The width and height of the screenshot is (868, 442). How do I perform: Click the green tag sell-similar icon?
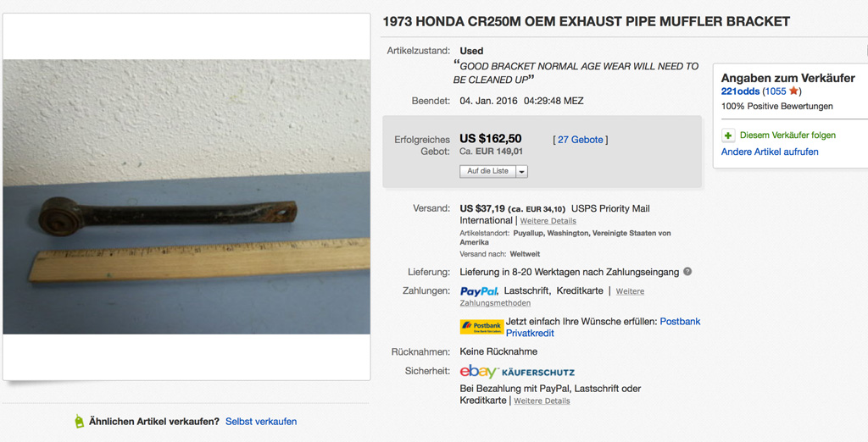pyautogui.click(x=79, y=421)
